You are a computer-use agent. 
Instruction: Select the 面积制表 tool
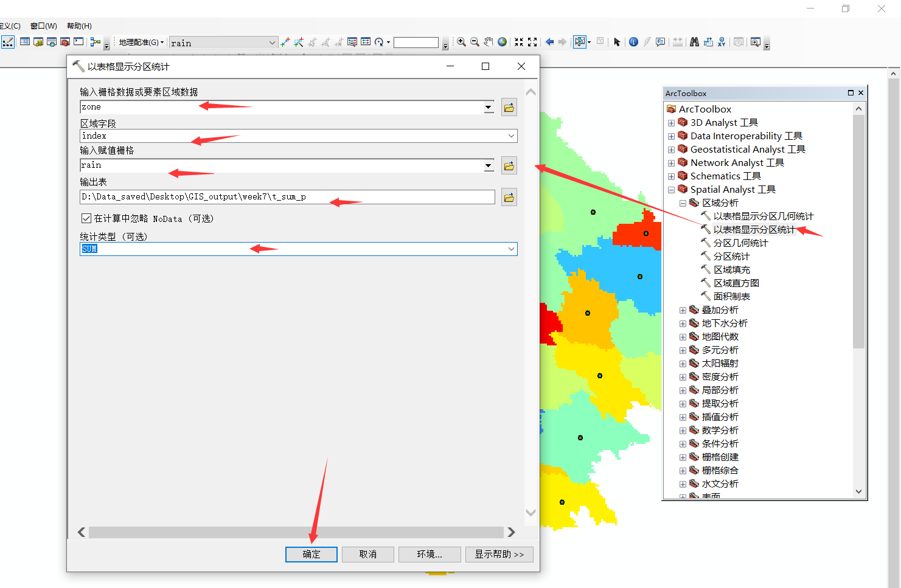(732, 297)
